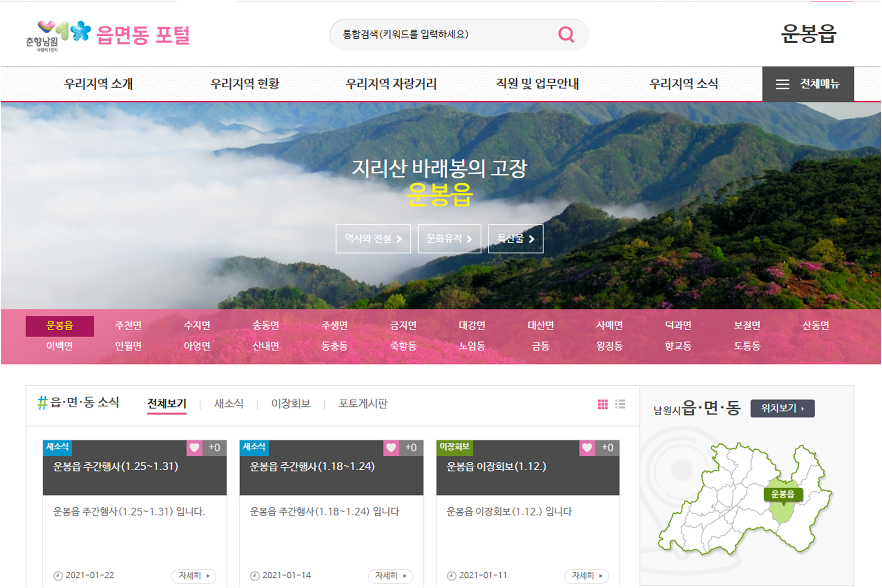Like the 운봉읍 주간행사(1.18~1.24) post
This screenshot has height=588, width=882.
[391, 448]
